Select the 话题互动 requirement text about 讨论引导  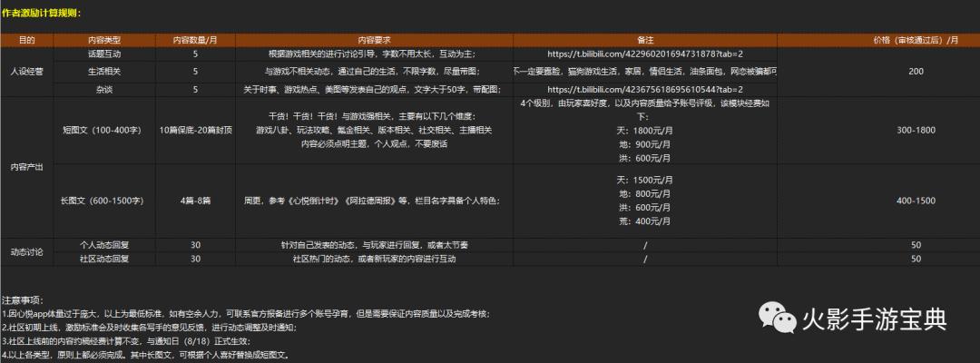(x=374, y=54)
